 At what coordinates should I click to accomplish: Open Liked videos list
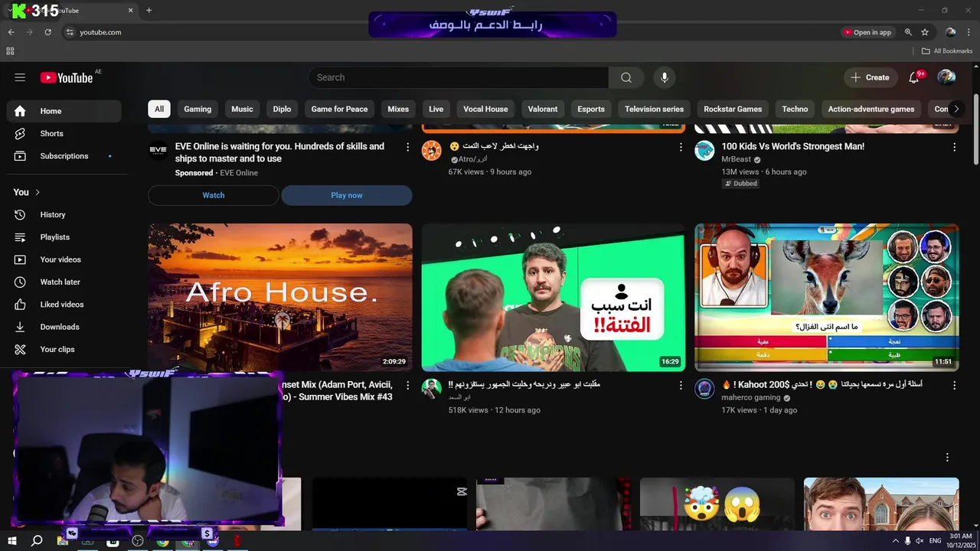(x=64, y=305)
